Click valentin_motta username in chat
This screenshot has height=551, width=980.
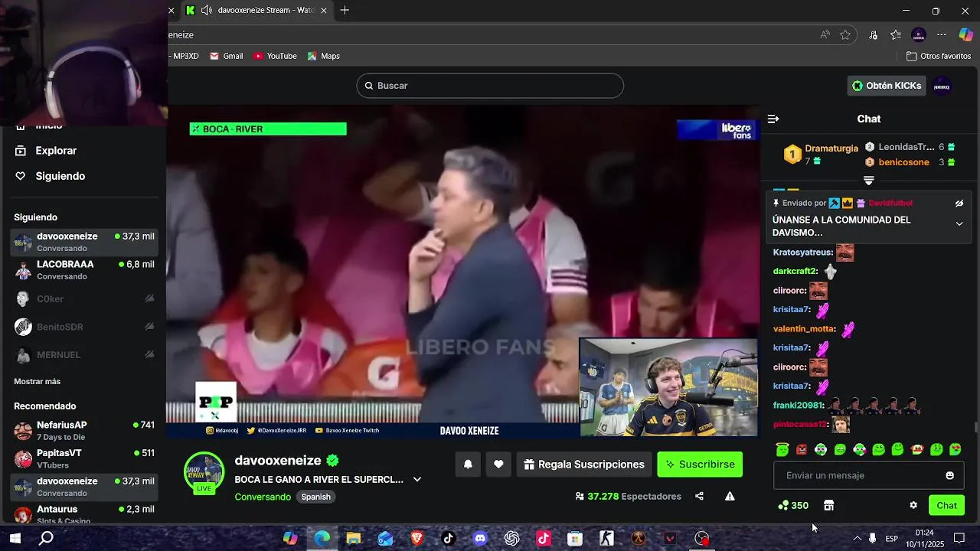(x=804, y=329)
